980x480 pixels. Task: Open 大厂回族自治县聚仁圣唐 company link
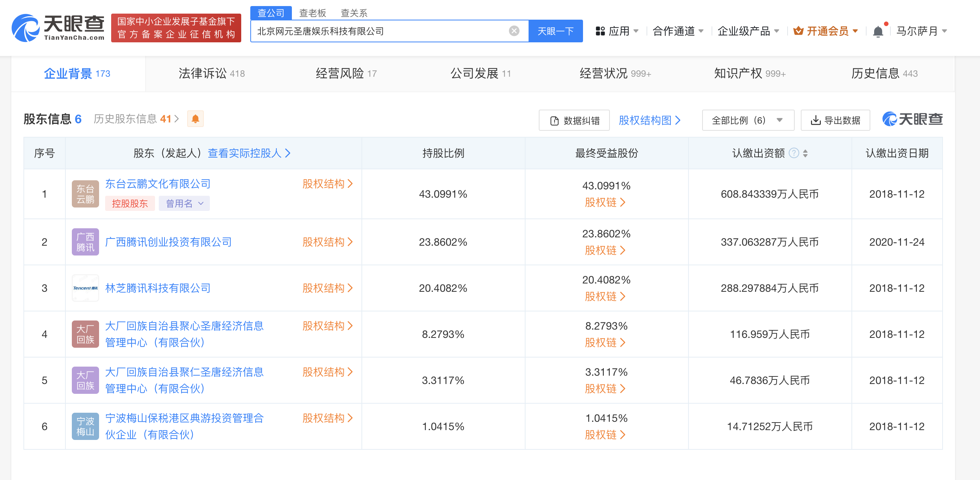pyautogui.click(x=184, y=380)
